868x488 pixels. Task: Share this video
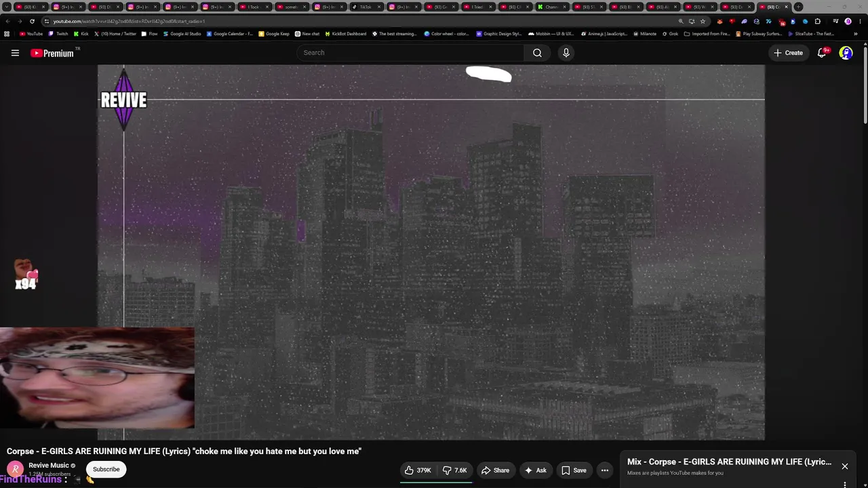pyautogui.click(x=495, y=470)
